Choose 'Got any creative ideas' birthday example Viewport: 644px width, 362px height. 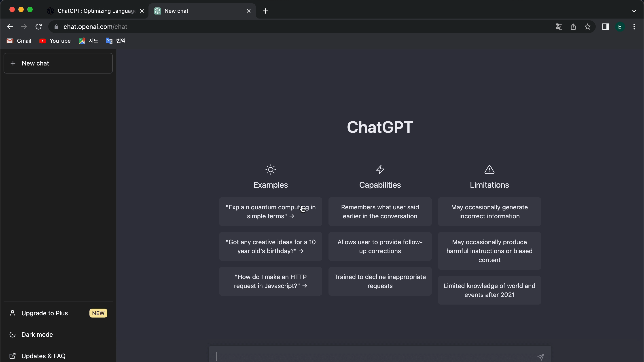[x=271, y=246]
